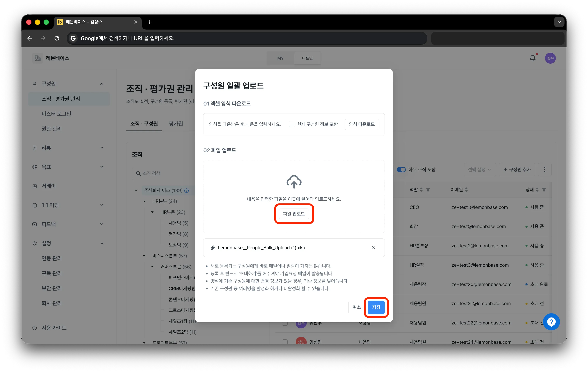Collapse the 설정 sidebar section
The image size is (588, 372).
(x=102, y=244)
